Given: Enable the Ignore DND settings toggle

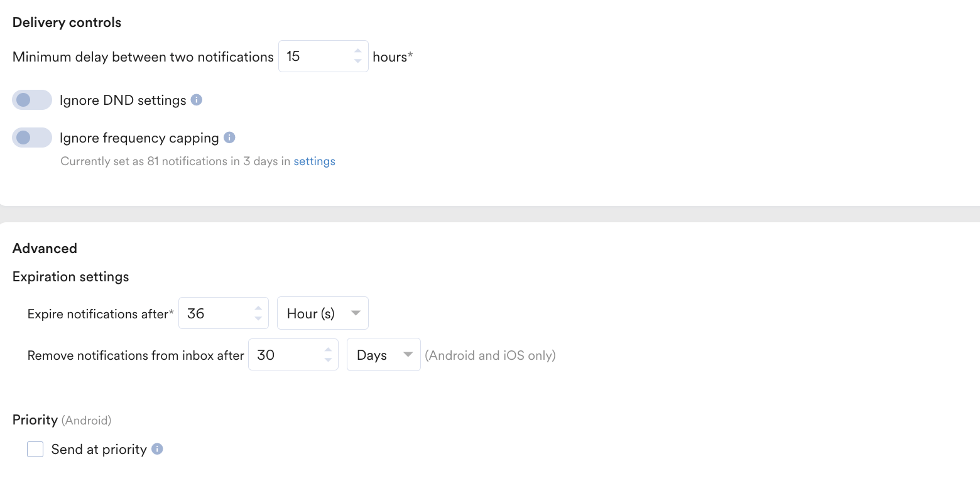Looking at the screenshot, I should [32, 100].
